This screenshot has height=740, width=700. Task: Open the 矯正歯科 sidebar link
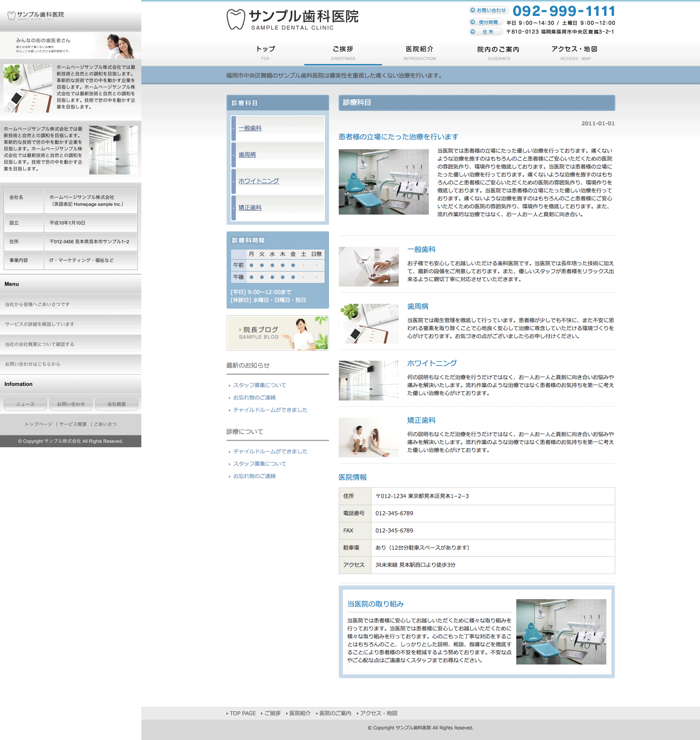click(250, 208)
